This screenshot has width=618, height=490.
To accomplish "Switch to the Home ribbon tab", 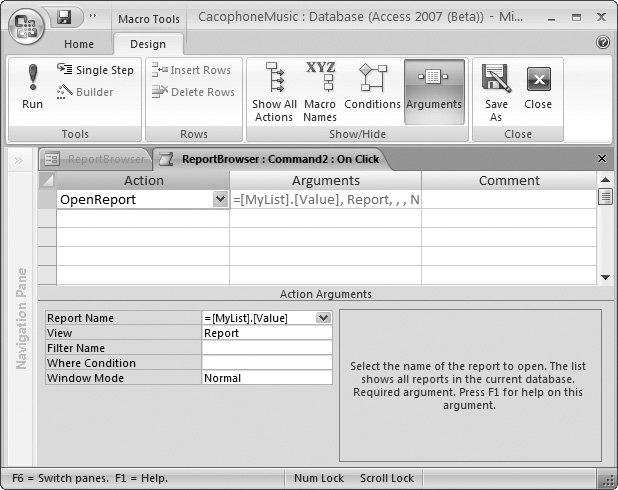I will pos(79,44).
